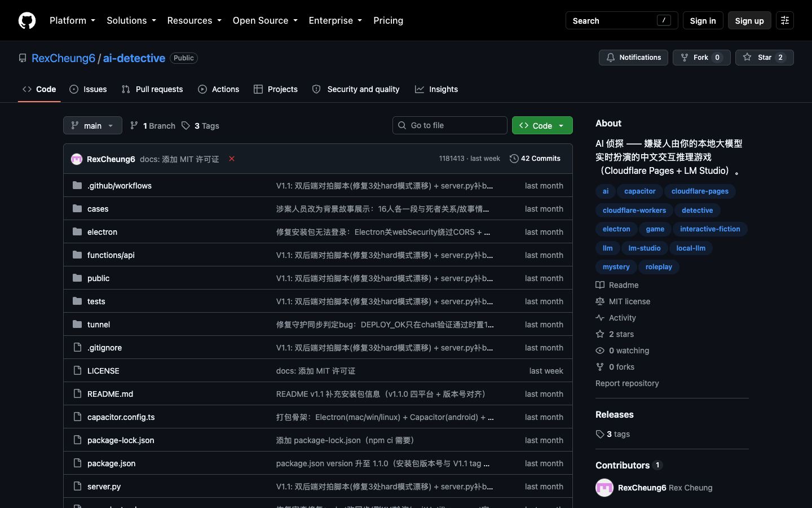The height and width of the screenshot is (508, 812).
Task: Expand the Open Source menu
Action: tap(265, 20)
